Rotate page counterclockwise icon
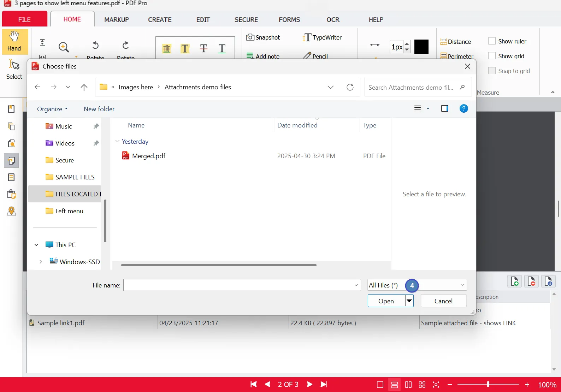This screenshot has width=561, height=392. (95, 45)
